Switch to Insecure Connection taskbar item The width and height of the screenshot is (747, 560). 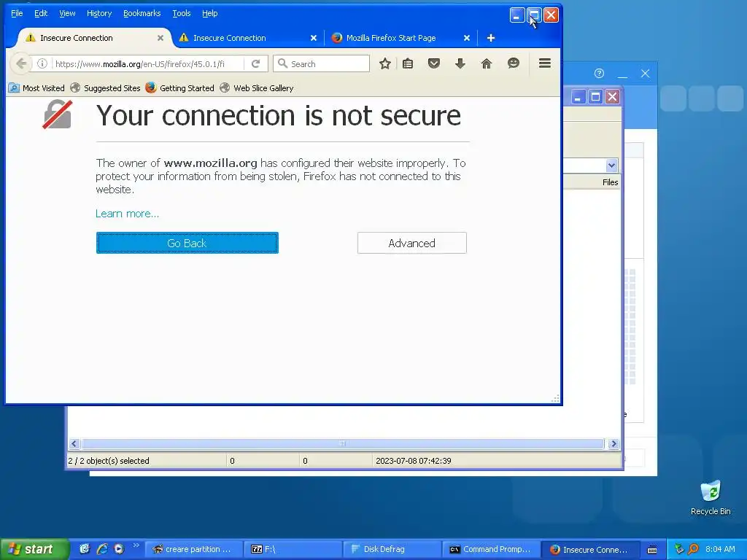(590, 550)
